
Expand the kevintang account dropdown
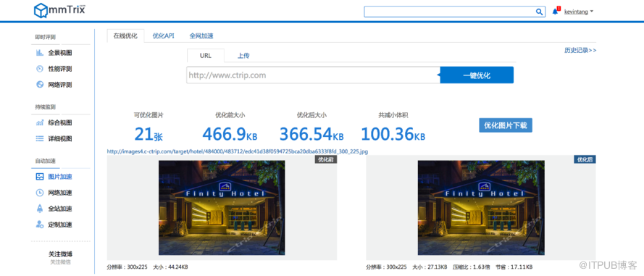pos(578,12)
